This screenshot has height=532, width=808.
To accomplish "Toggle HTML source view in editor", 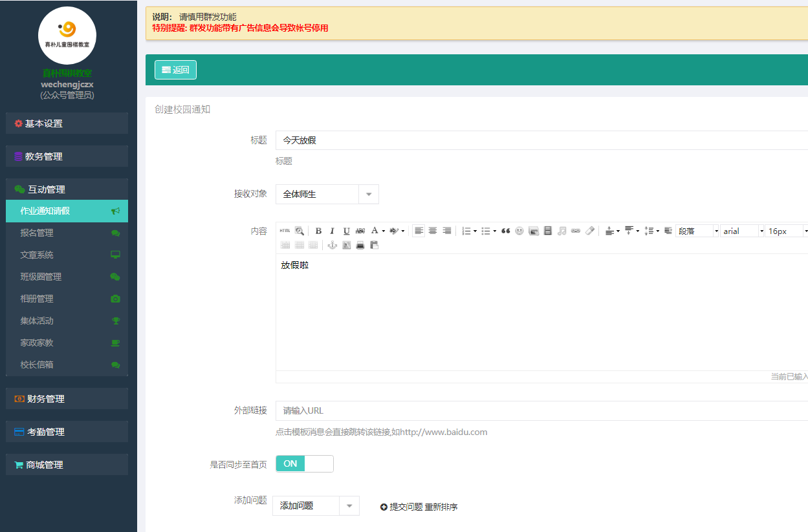I will click(285, 231).
